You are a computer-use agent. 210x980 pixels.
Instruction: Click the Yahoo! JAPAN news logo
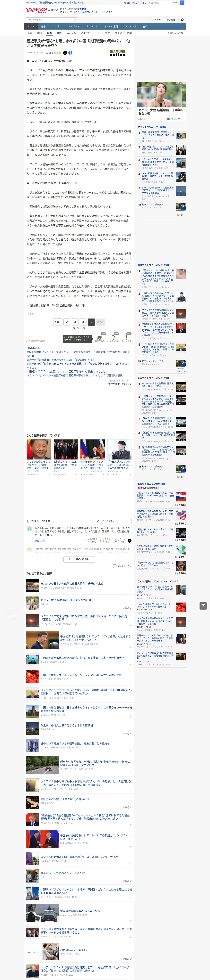(x=42, y=10)
